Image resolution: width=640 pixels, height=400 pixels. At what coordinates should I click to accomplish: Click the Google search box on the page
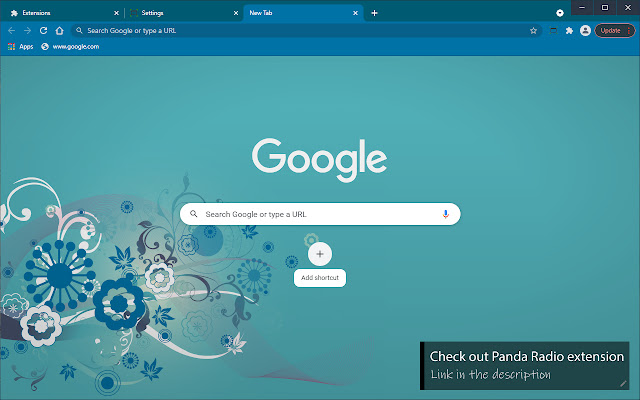tap(320, 214)
